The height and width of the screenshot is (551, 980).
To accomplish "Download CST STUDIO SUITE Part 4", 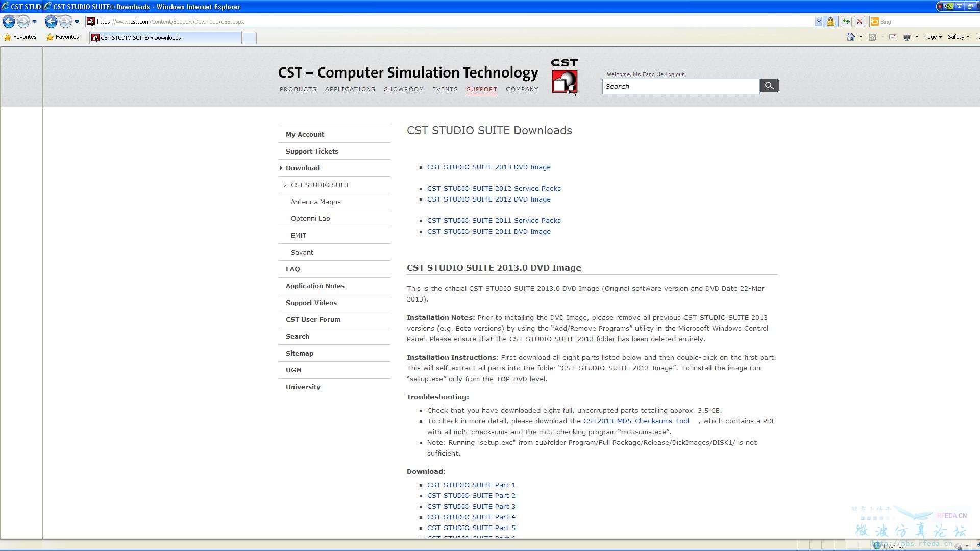I will point(471,517).
